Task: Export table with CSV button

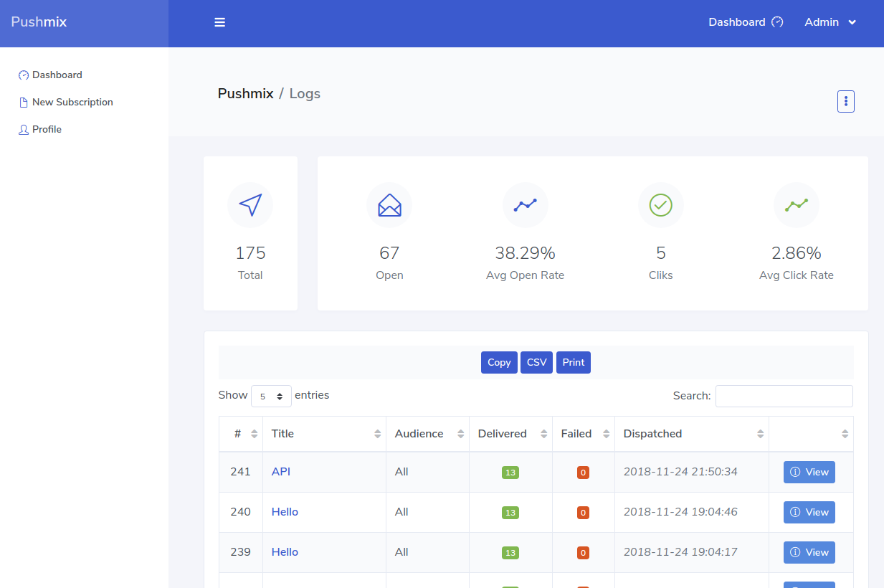Action: point(536,362)
